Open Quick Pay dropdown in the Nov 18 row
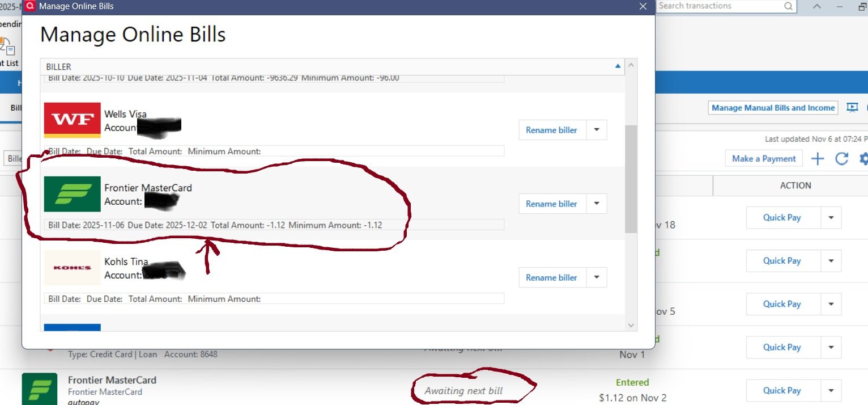 (x=831, y=218)
